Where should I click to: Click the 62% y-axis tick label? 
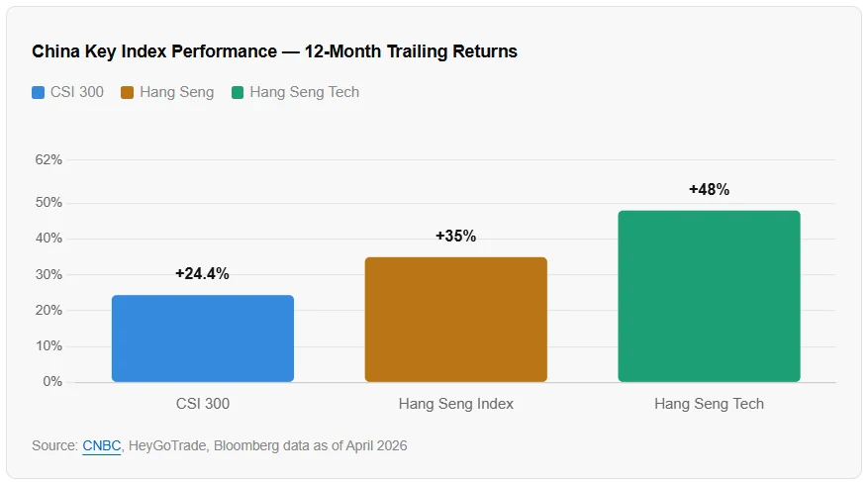48,159
